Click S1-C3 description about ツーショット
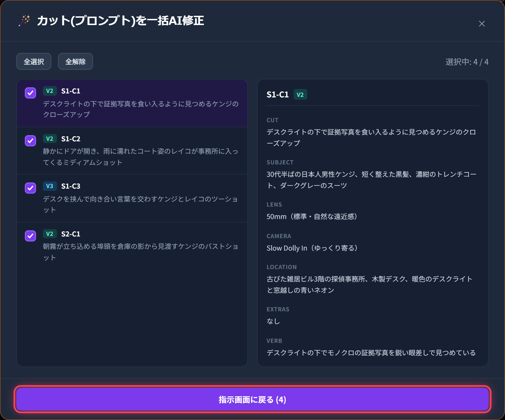Screen dimensions: 505x420 coord(140,204)
